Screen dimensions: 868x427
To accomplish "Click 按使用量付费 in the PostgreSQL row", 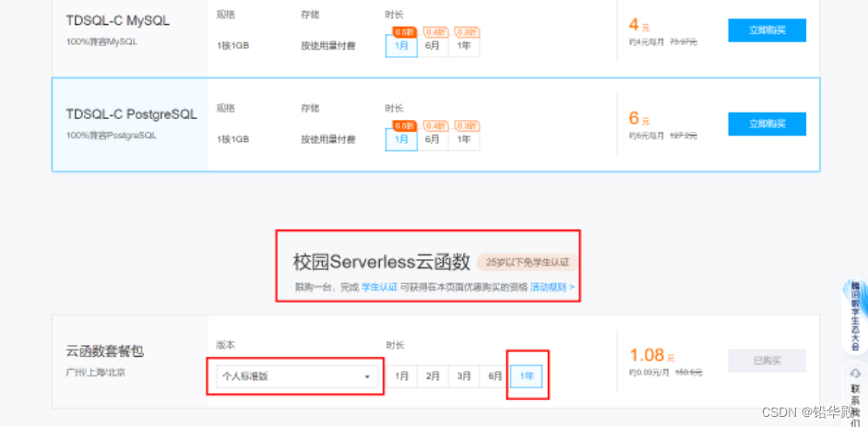I will coord(328,139).
